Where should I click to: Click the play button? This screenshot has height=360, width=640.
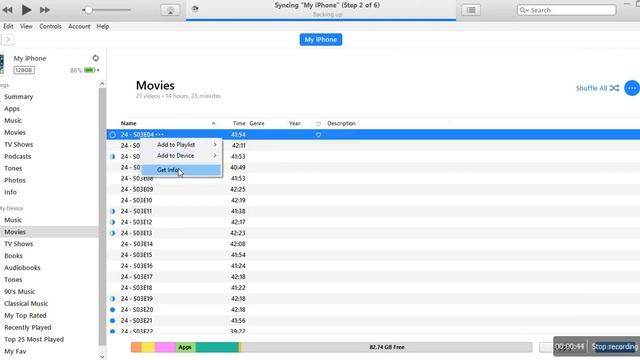coord(26,9)
